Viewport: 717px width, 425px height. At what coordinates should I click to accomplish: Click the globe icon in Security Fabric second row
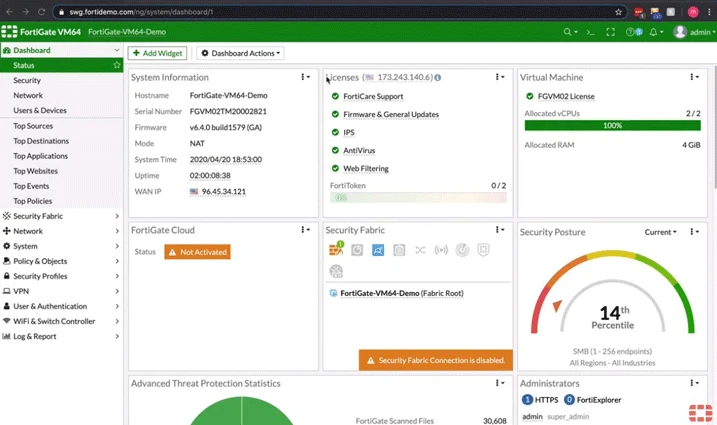pos(336,271)
